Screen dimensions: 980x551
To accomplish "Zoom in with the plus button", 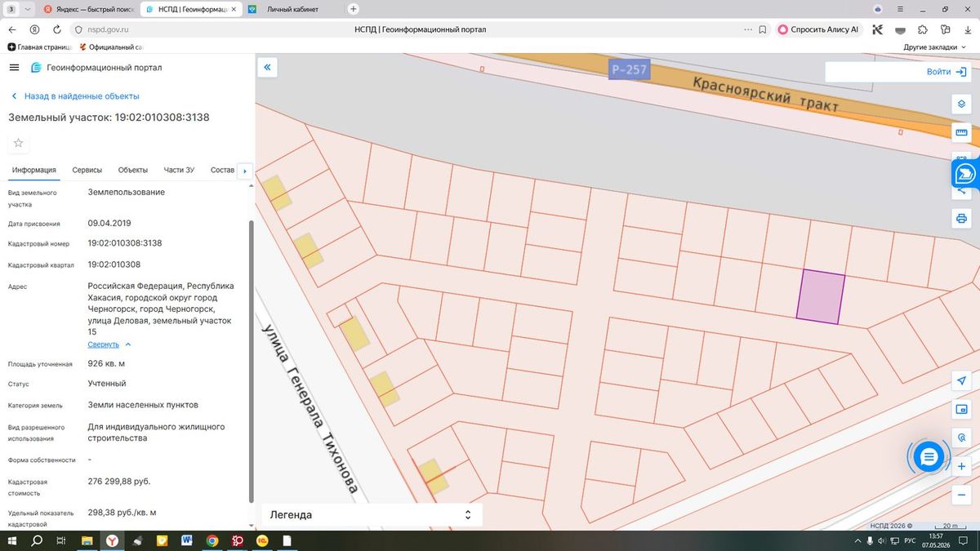I will (961, 467).
